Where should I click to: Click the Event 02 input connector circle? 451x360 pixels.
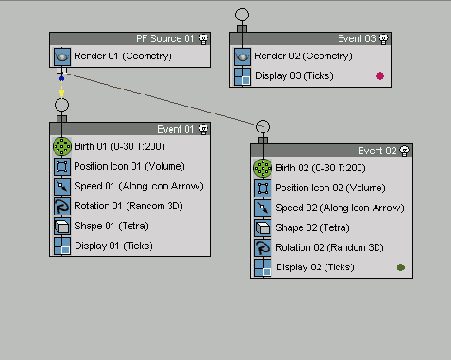tap(263, 127)
